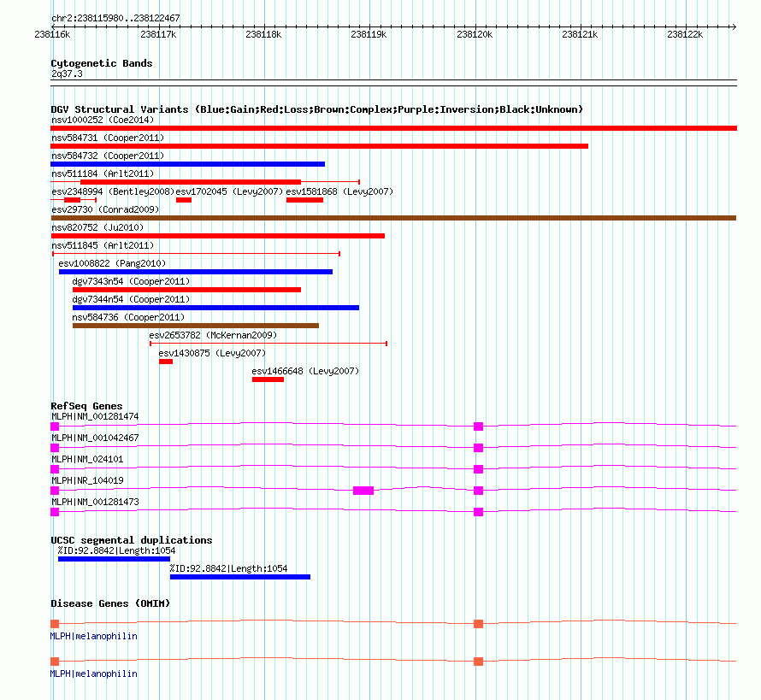Select the brown nsv584736 (Cooper2011) bar
Image resolution: width=761 pixels, height=700 pixels.
point(196,326)
